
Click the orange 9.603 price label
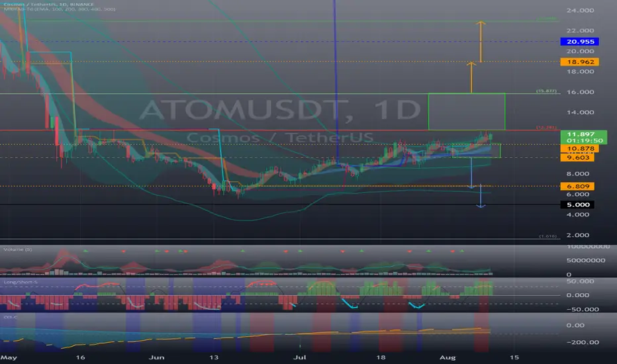pyautogui.click(x=578, y=158)
